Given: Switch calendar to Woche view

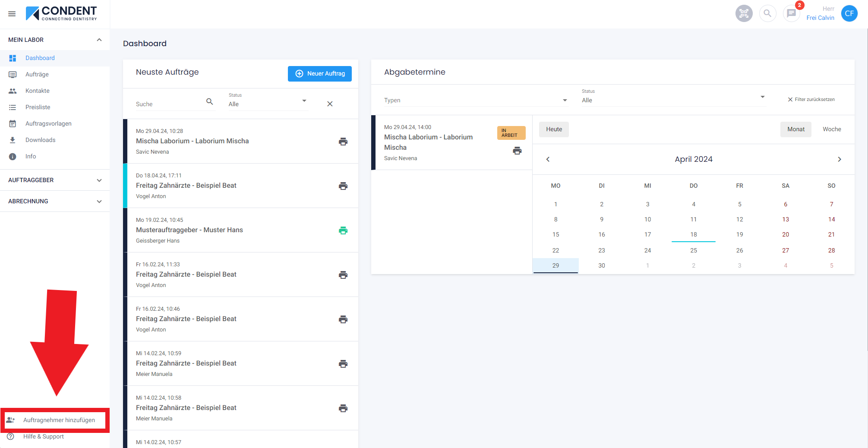Looking at the screenshot, I should (x=831, y=129).
